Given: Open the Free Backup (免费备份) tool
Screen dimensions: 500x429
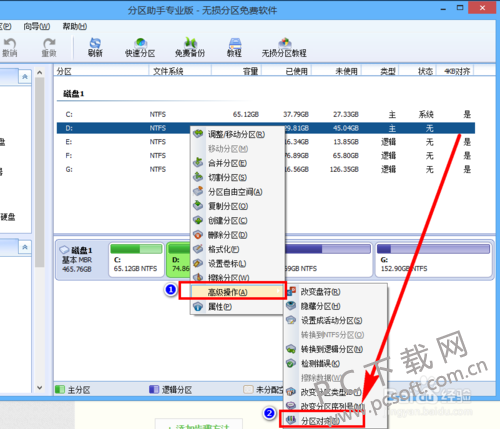Looking at the screenshot, I should (190, 47).
